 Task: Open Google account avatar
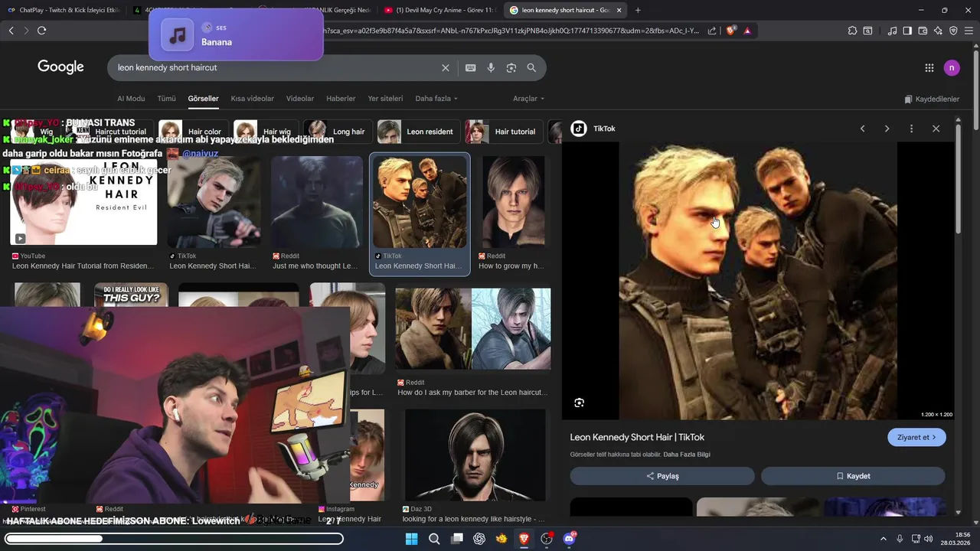pyautogui.click(x=952, y=68)
